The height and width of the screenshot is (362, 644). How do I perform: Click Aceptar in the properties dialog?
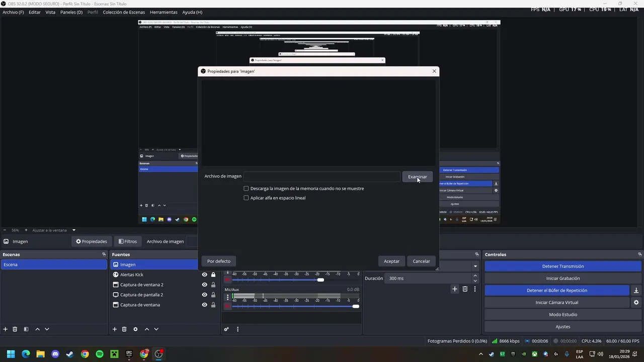point(391,261)
